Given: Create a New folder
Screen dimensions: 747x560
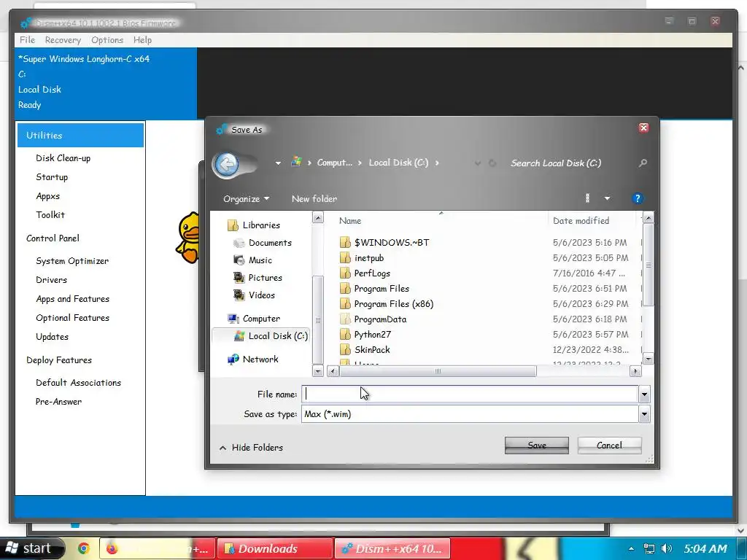Looking at the screenshot, I should tap(314, 199).
